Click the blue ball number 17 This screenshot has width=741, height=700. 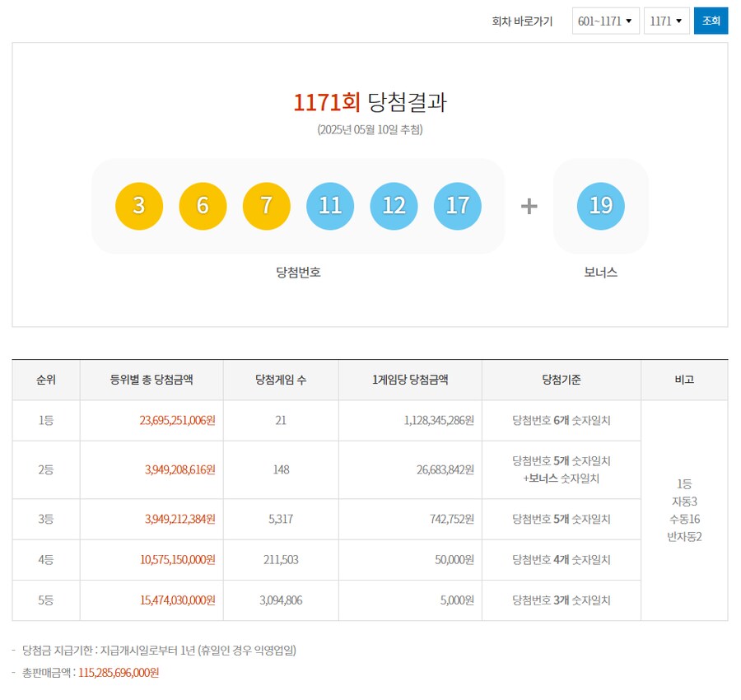pyautogui.click(x=458, y=206)
